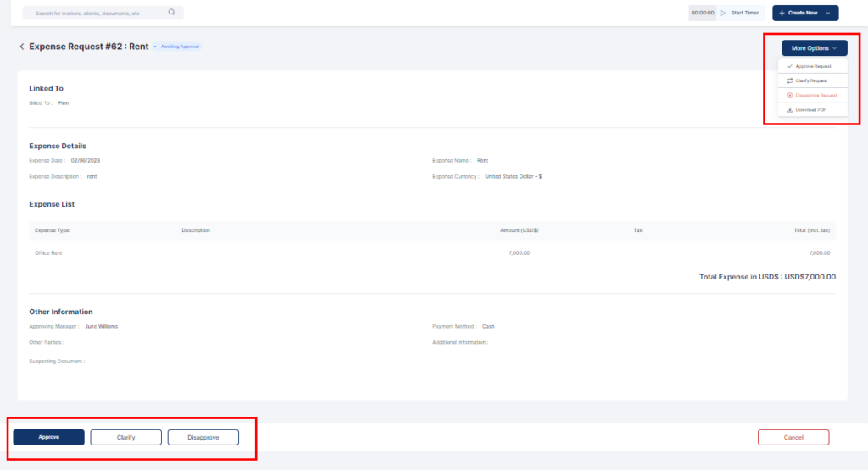868x470 pixels.
Task: Click the red circle icon for Disapprove Request
Action: (x=790, y=95)
